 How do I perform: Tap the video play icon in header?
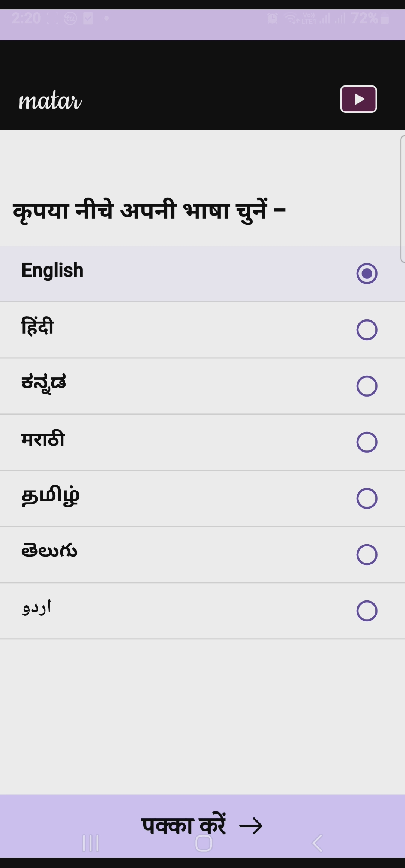pos(358,99)
